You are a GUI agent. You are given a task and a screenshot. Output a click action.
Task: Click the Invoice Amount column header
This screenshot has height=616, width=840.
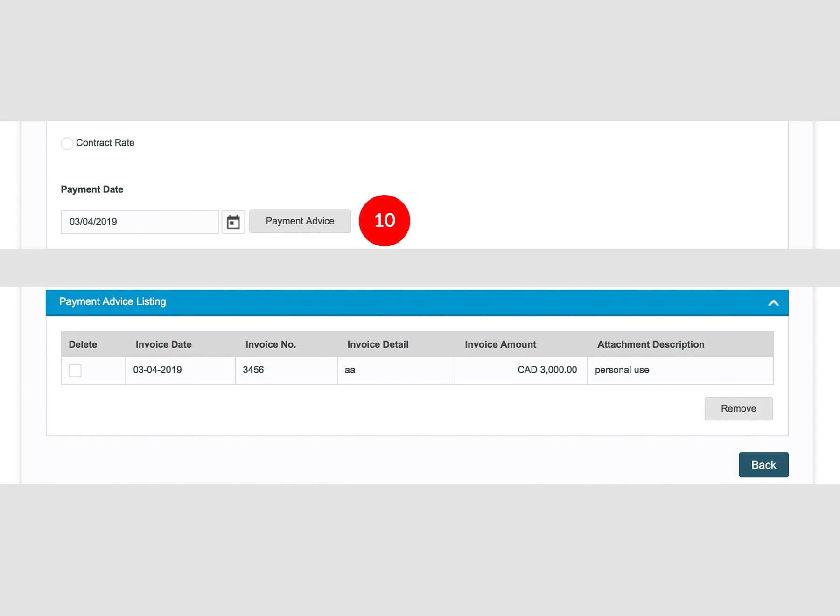pos(500,344)
